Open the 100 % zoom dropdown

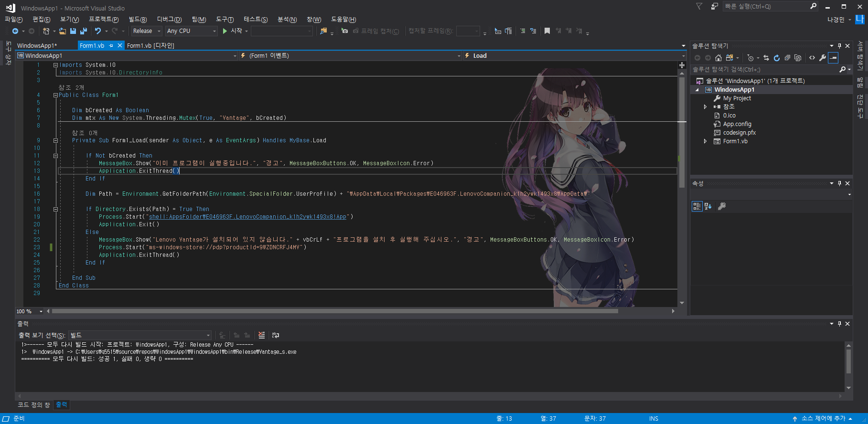(x=30, y=311)
